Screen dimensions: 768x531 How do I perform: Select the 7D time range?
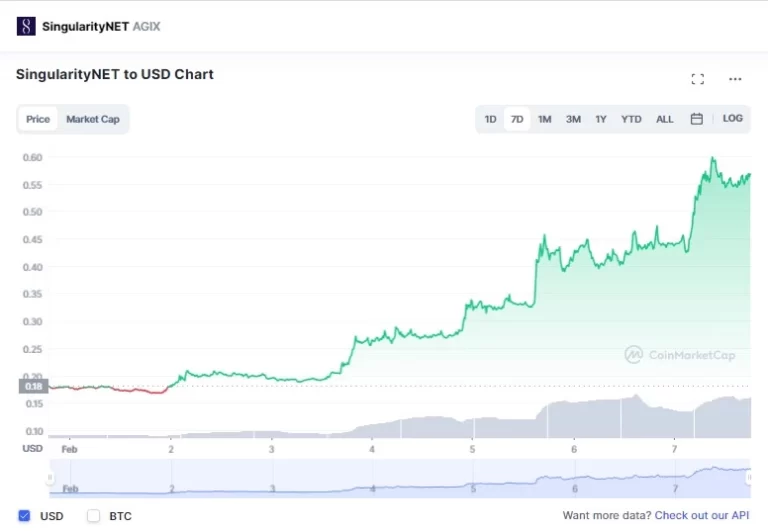coord(517,119)
